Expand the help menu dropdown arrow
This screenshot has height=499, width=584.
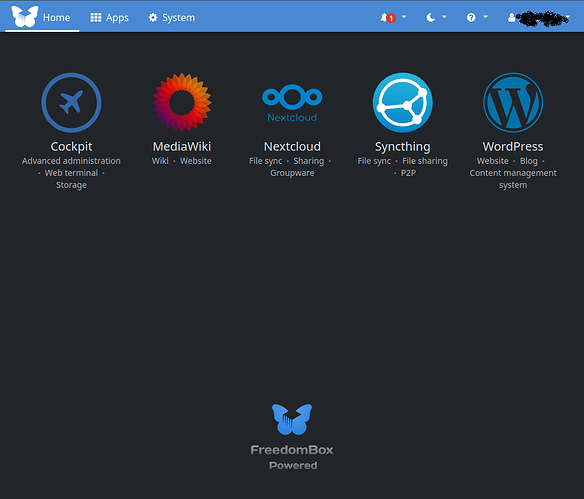pos(485,17)
